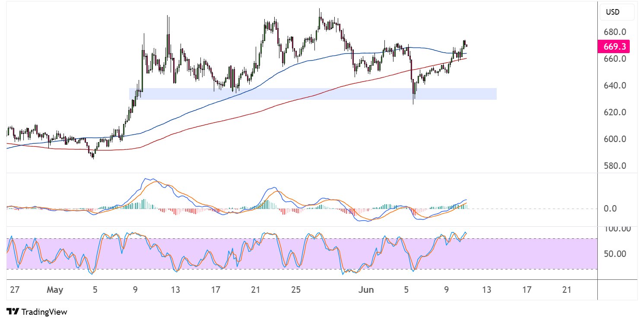Click the 100.00 stochastic axis label
Viewport: 644px width, 323px height.
(617, 228)
